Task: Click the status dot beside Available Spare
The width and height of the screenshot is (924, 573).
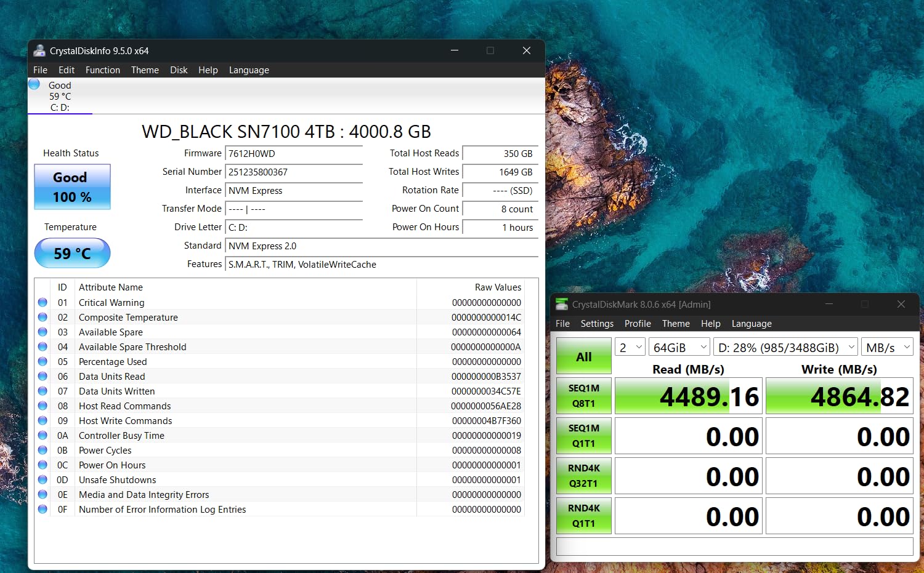Action: click(43, 332)
